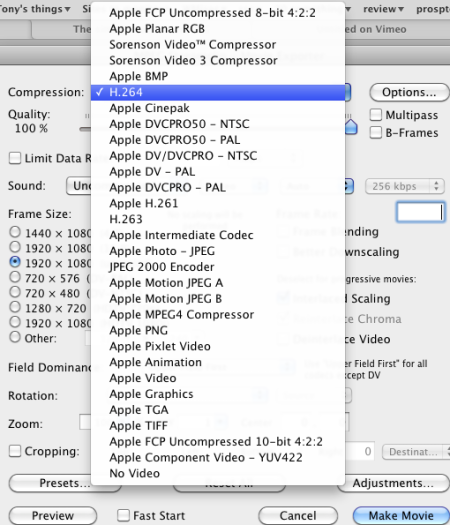Select the Other frame size option

(15, 337)
